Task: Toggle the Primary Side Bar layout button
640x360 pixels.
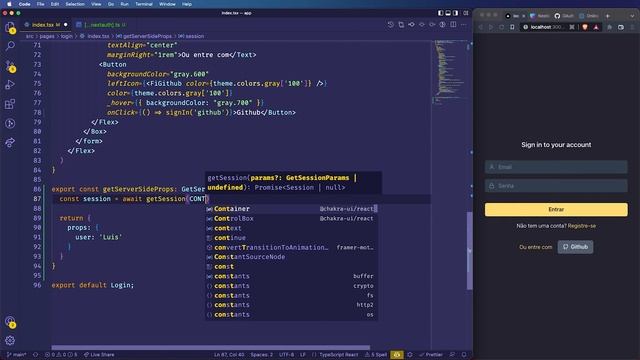Action: click(x=440, y=13)
